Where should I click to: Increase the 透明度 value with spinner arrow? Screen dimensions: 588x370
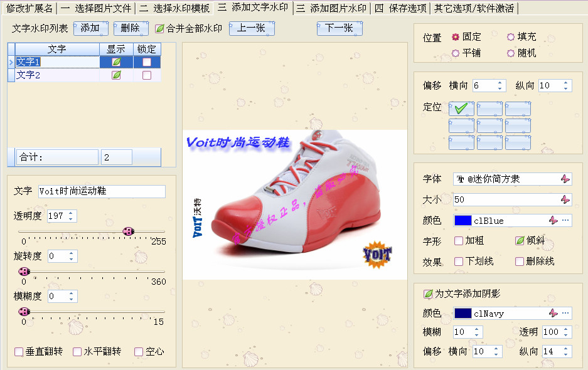[71, 213]
